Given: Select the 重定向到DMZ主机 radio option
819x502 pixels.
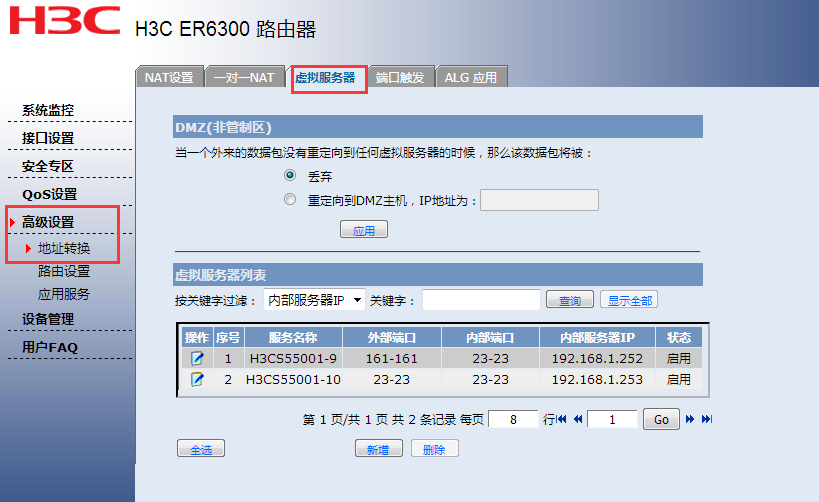Looking at the screenshot, I should click(x=290, y=199).
